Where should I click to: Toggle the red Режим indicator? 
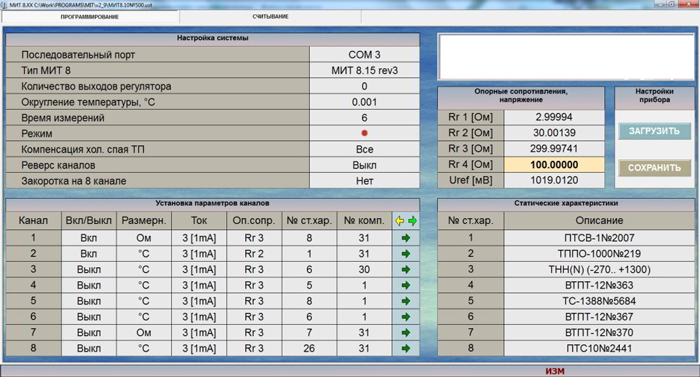[364, 133]
